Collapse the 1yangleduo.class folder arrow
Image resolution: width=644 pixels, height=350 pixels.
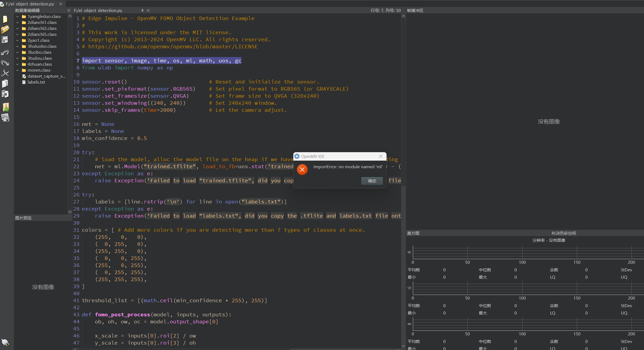(x=17, y=17)
